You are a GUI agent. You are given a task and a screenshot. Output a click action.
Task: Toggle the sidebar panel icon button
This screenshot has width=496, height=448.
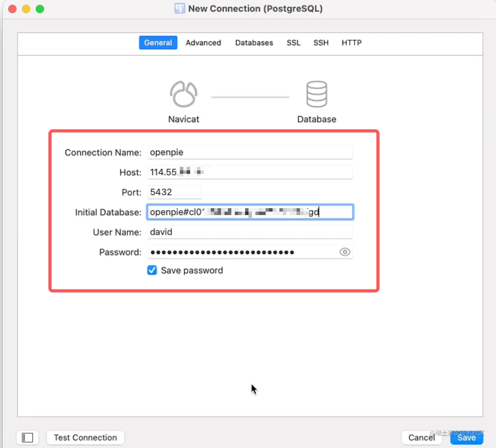tap(27, 437)
